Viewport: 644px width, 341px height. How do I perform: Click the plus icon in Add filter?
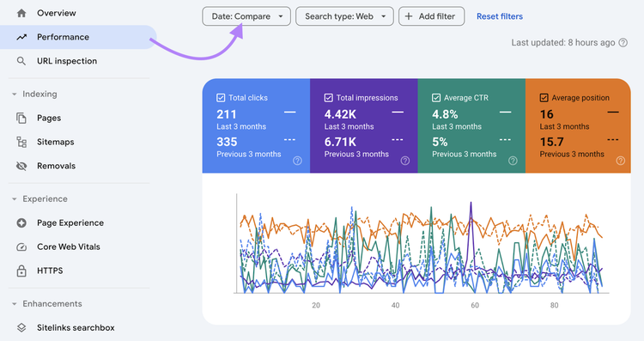[x=409, y=16]
